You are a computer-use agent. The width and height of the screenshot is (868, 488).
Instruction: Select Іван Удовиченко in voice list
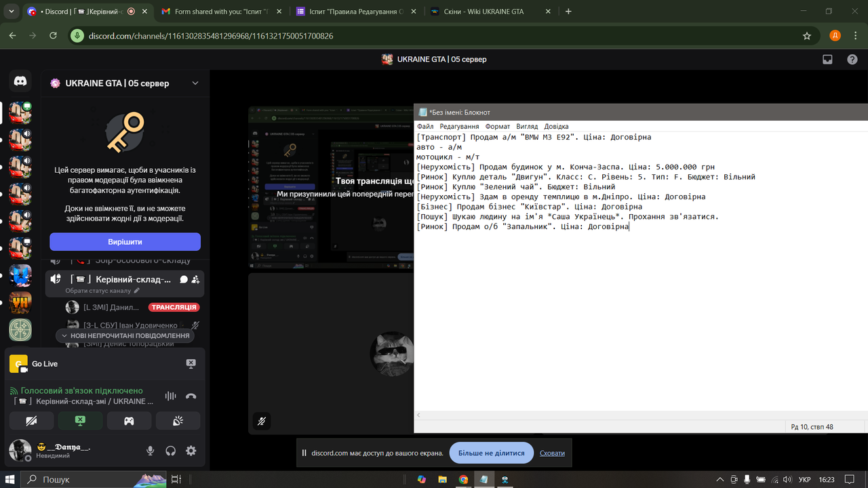(x=130, y=325)
